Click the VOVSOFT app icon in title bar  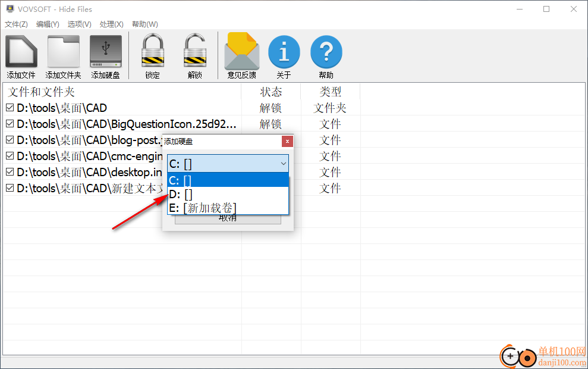click(x=10, y=9)
